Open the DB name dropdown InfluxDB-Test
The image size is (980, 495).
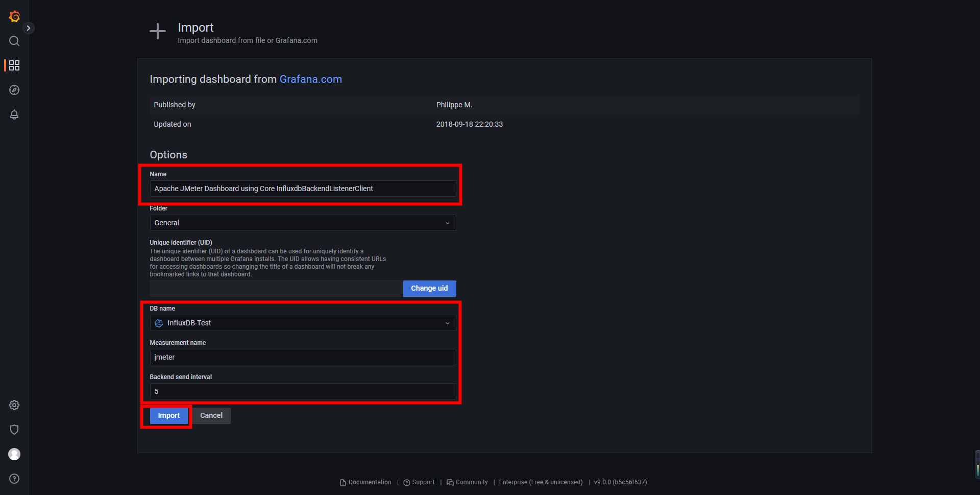(x=303, y=323)
